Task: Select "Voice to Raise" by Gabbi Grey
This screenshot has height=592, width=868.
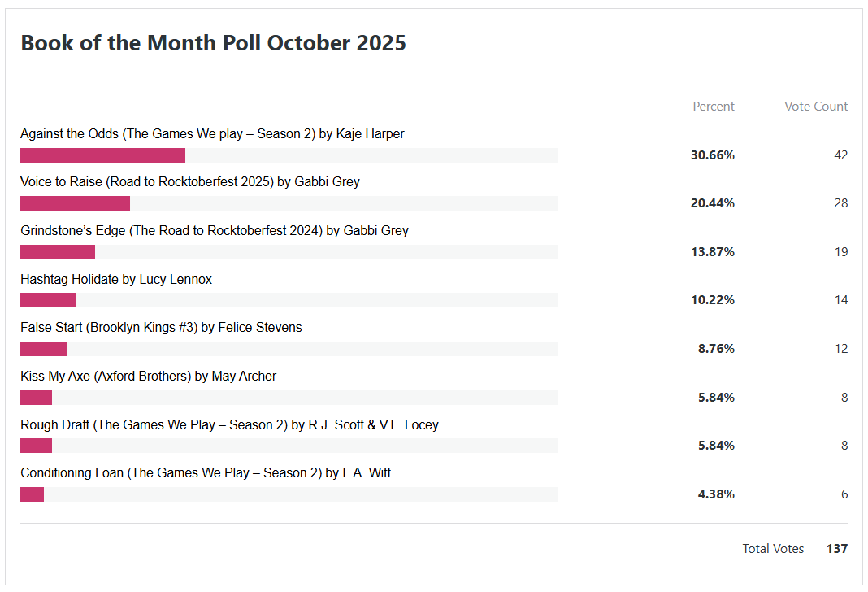Action: pyautogui.click(x=190, y=182)
